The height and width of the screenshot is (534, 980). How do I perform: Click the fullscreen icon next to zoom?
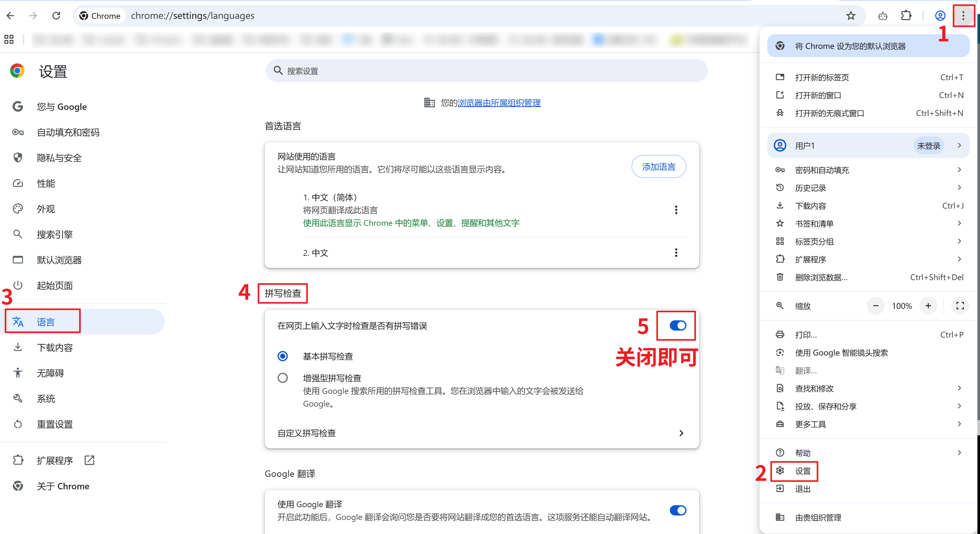(x=960, y=306)
